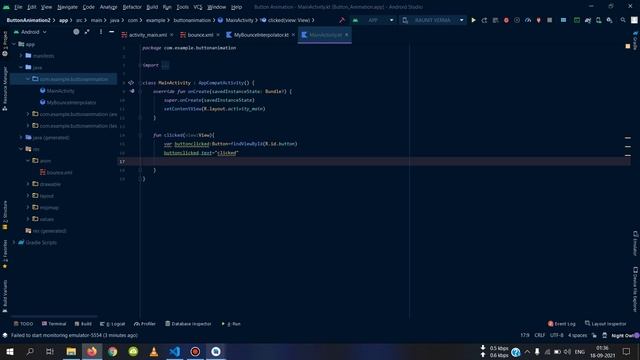Open the Build menu
Image resolution: width=640 pixels, height=360 pixels.
[x=152, y=7]
